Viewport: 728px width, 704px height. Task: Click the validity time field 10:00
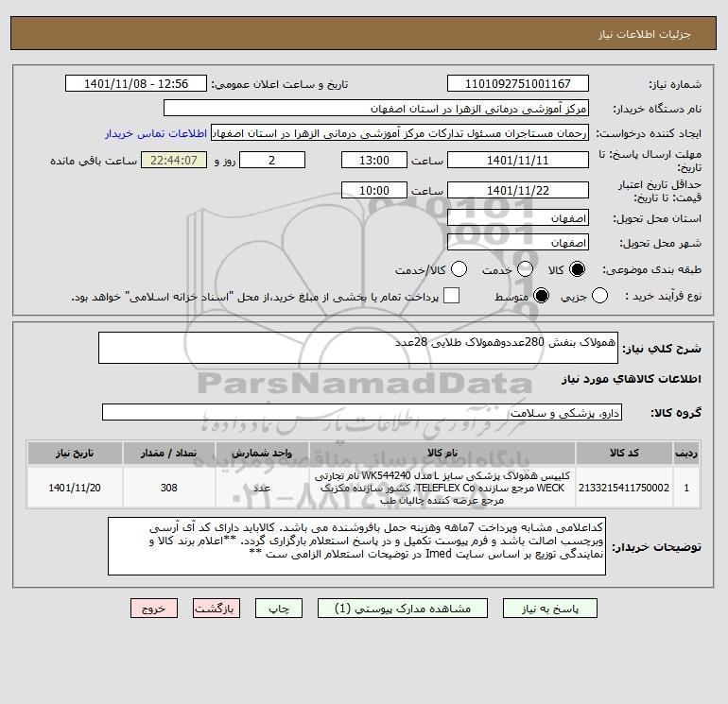[x=374, y=190]
